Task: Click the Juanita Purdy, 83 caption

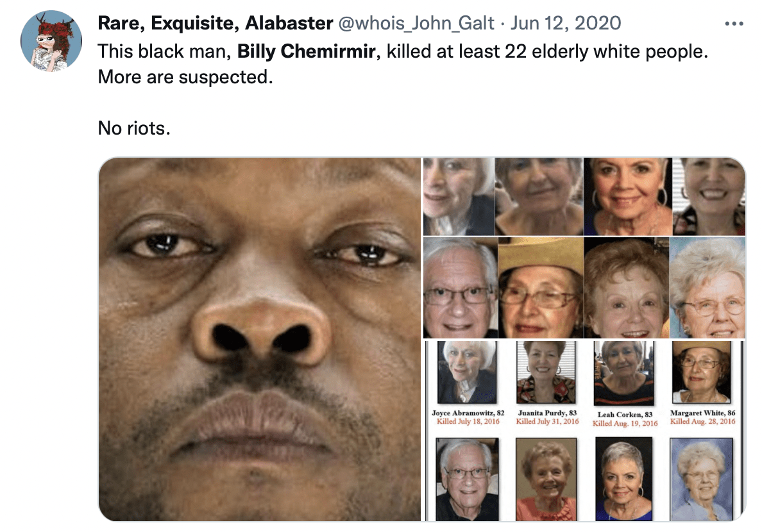Action: 547,413
